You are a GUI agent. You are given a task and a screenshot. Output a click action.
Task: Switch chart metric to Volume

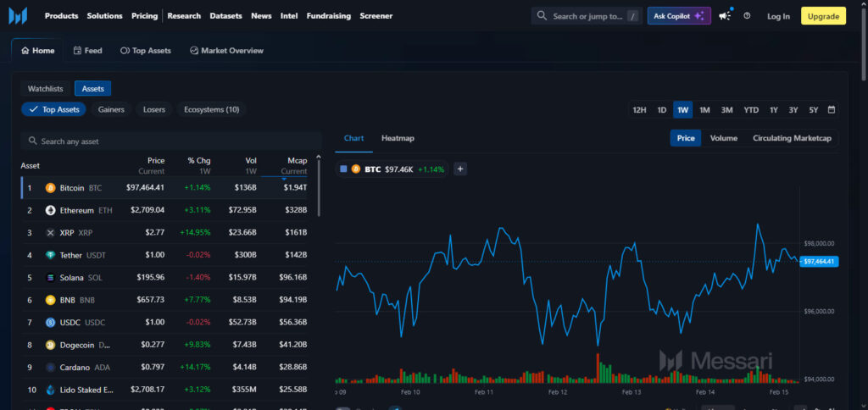tap(724, 138)
